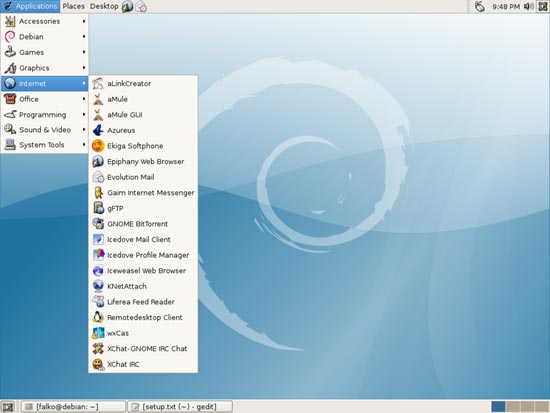Click the volume speaker icon in panel

[x=528, y=6]
